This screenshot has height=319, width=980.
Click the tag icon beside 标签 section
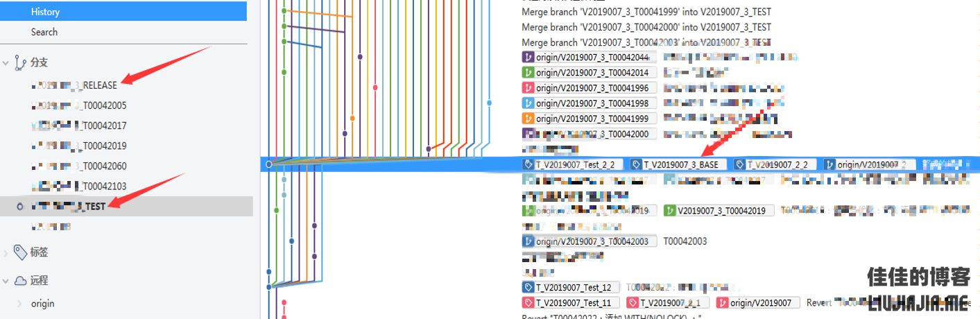click(20, 252)
